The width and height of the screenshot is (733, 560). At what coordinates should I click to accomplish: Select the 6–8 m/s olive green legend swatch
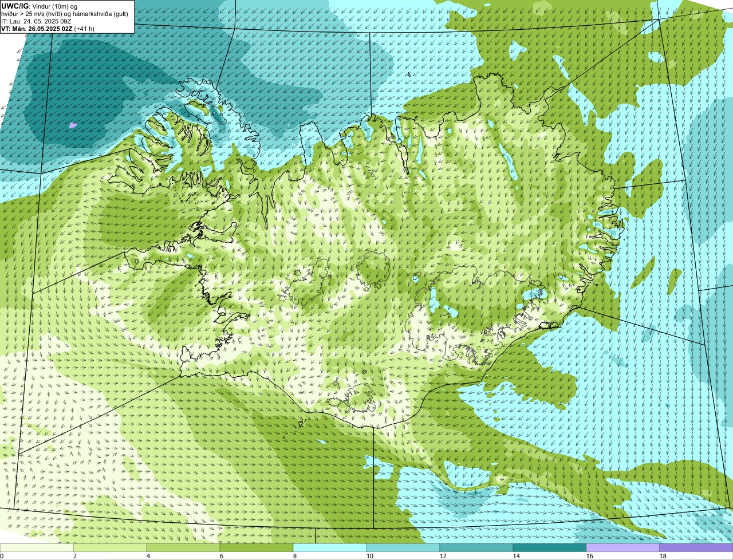point(257,547)
